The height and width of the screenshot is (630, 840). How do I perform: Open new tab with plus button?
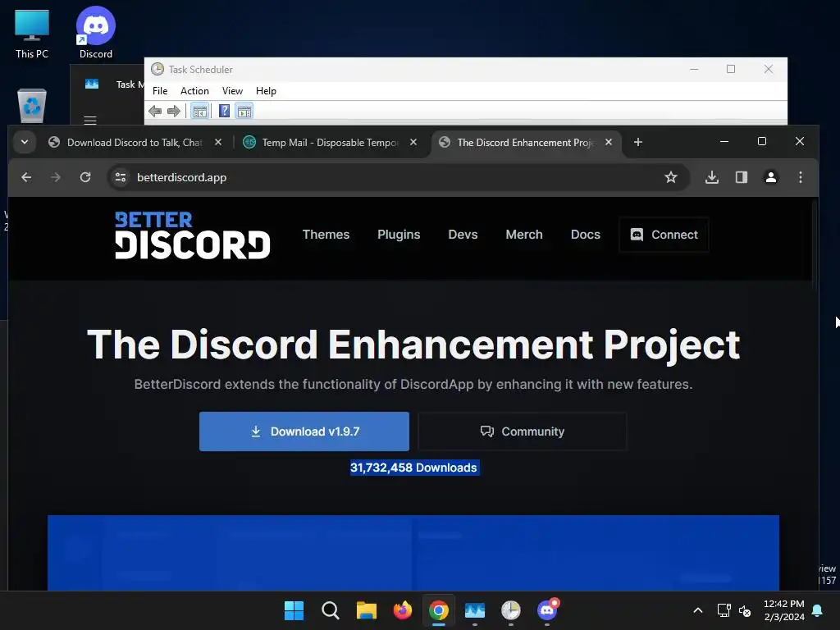point(638,142)
